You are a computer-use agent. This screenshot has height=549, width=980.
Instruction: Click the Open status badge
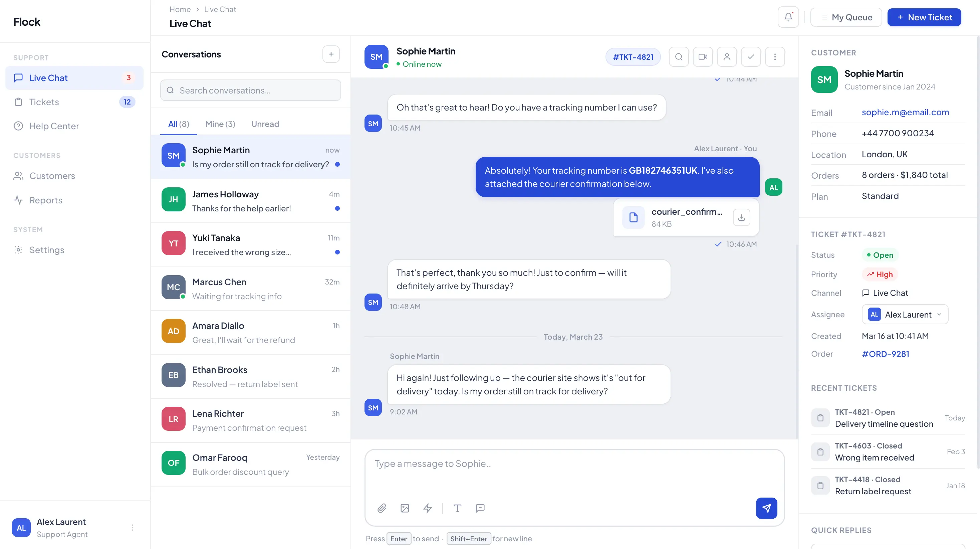click(x=880, y=255)
